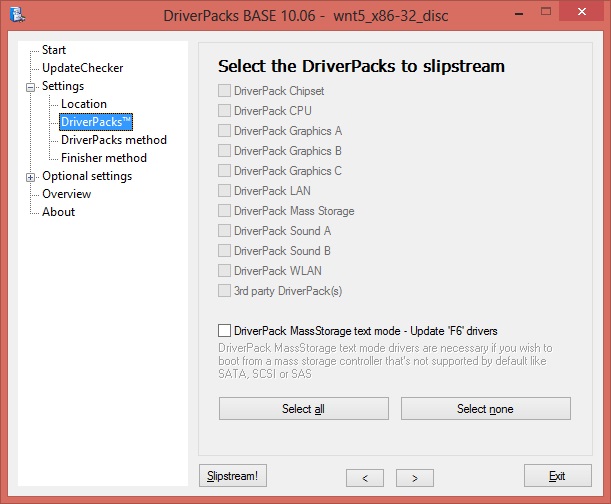Go to previous page with < button

(365, 478)
